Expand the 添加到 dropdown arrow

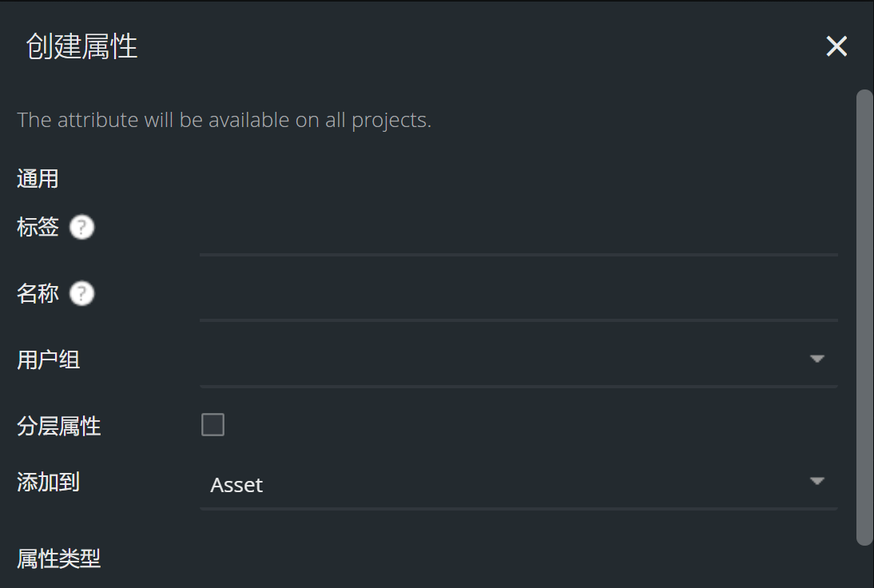[x=816, y=481]
